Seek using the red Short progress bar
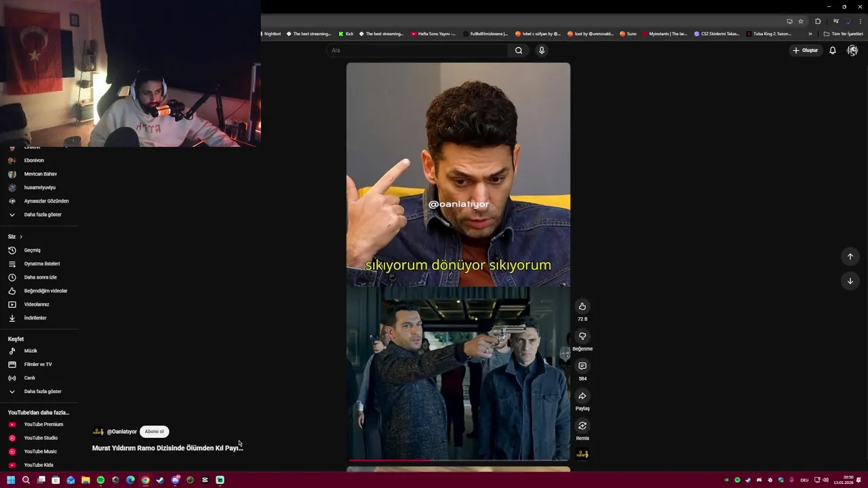 pyautogui.click(x=458, y=460)
